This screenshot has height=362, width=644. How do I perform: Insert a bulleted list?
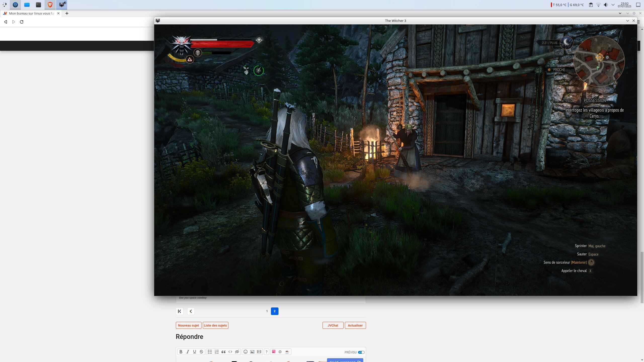(210, 352)
